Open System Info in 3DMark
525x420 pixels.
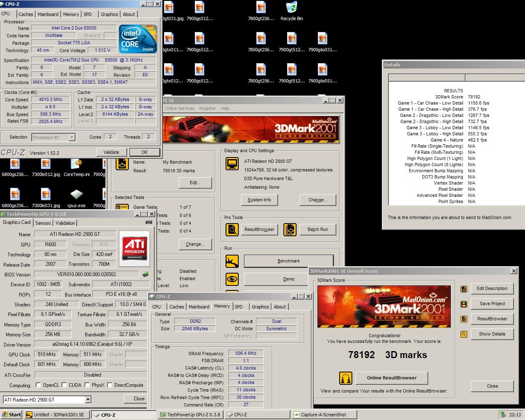tap(259, 200)
